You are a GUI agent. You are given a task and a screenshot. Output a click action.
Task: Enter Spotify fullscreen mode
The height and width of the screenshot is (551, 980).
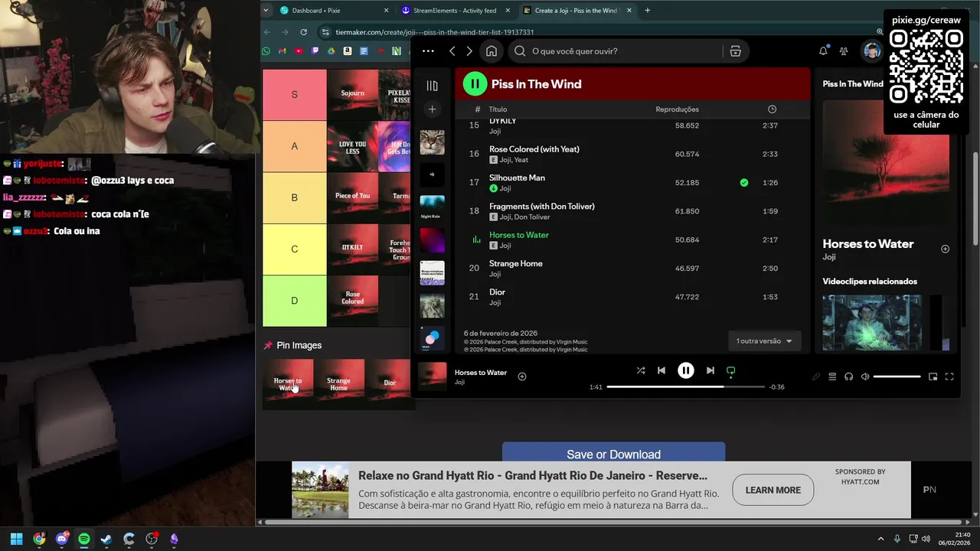(x=949, y=377)
